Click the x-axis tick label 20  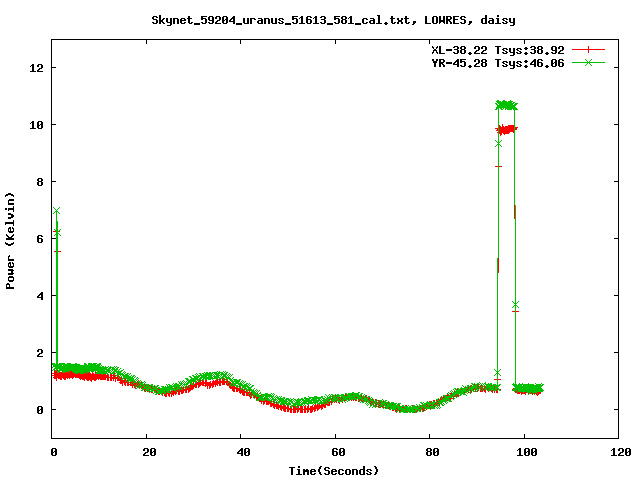point(149,452)
